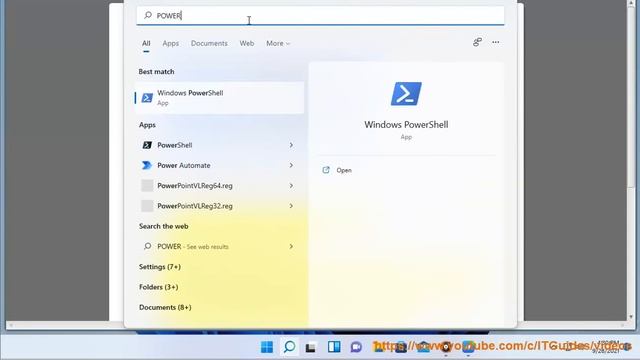Viewport: 640px width, 360px height.
Task: Click the PowerPointVLReg64.reg file icon
Action: (x=147, y=186)
